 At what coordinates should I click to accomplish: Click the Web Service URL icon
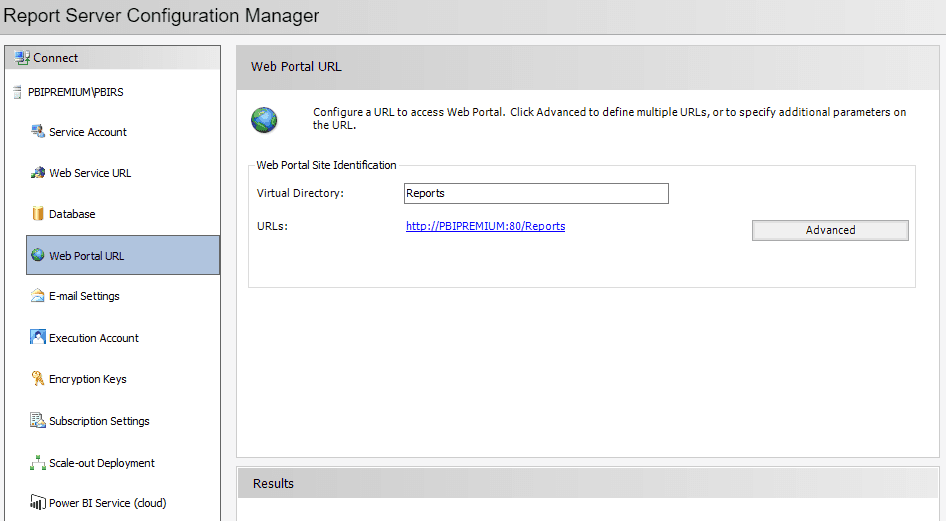(37, 173)
